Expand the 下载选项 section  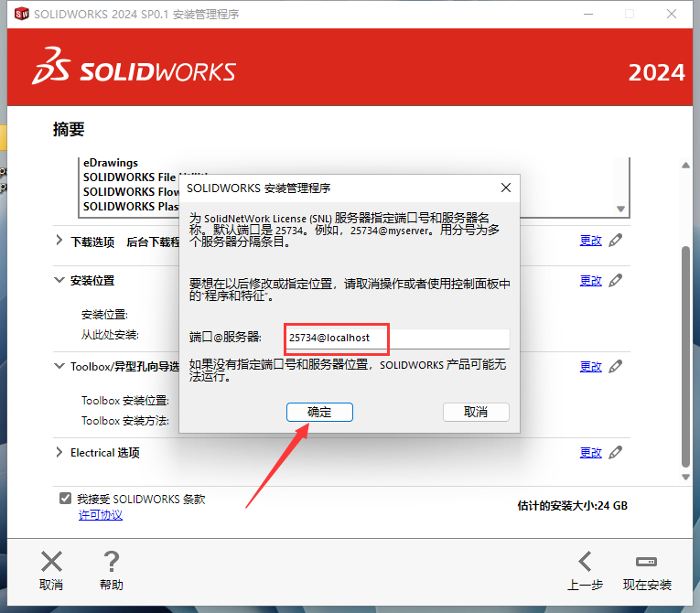(59, 242)
